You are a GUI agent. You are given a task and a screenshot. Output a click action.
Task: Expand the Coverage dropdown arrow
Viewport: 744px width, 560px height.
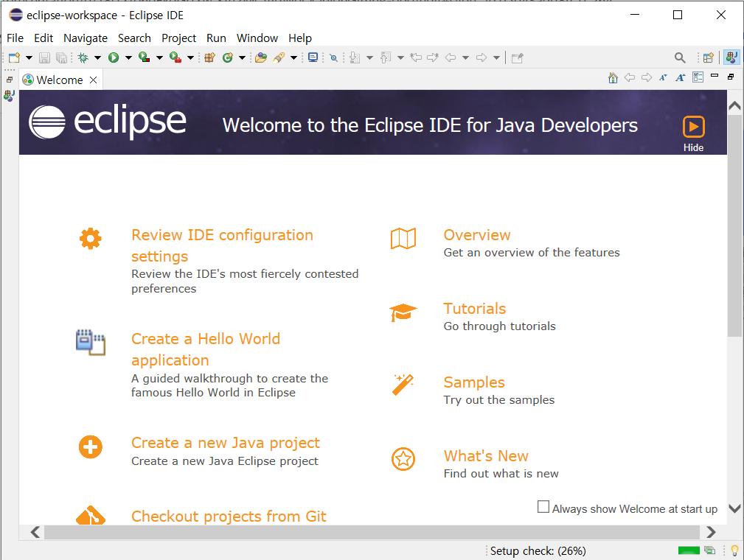point(159,58)
